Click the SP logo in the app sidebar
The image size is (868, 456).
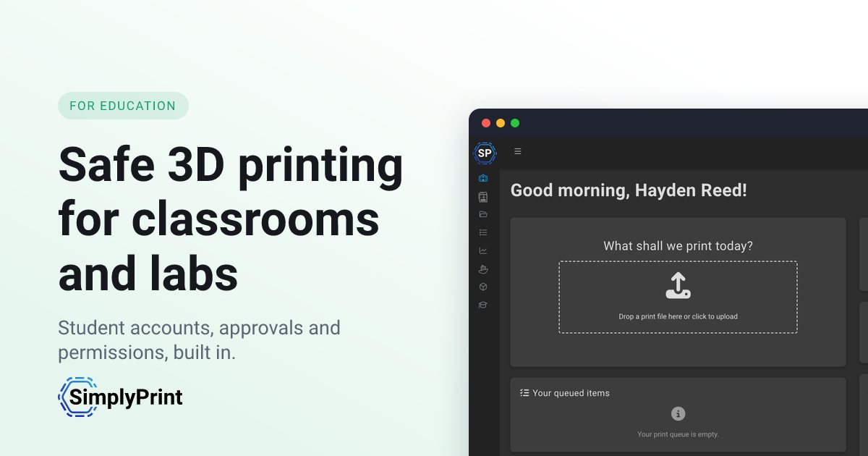[485, 153]
